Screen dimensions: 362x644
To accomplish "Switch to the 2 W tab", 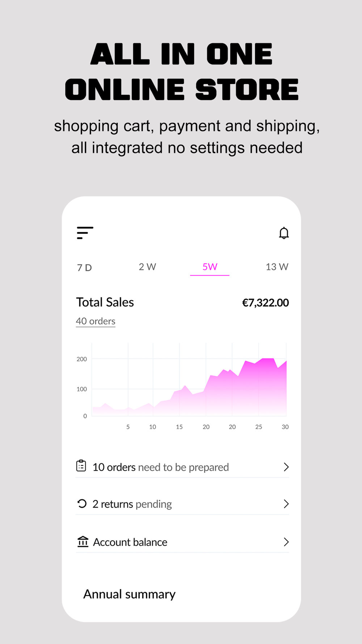I will [147, 267].
